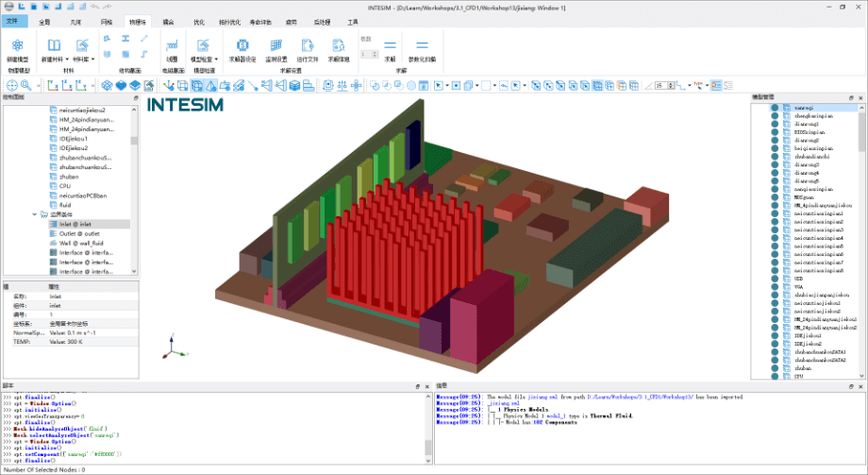
Task: Toggle visibility circle of zhuban in model manager
Action: pos(775,367)
